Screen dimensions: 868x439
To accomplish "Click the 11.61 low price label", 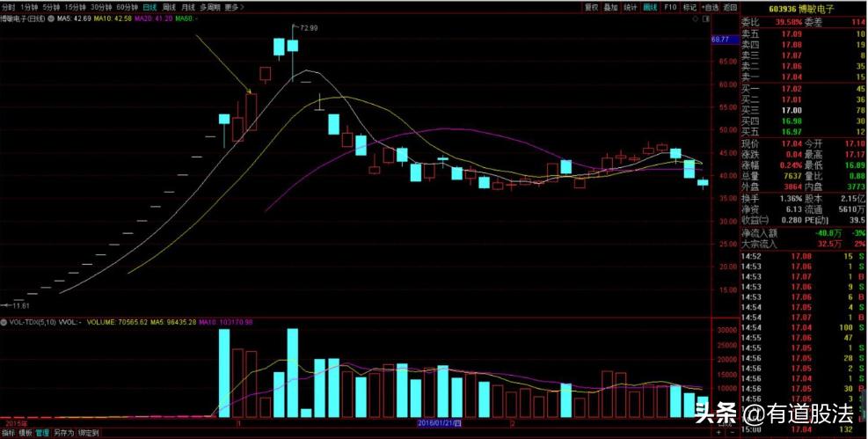I will pos(20,305).
